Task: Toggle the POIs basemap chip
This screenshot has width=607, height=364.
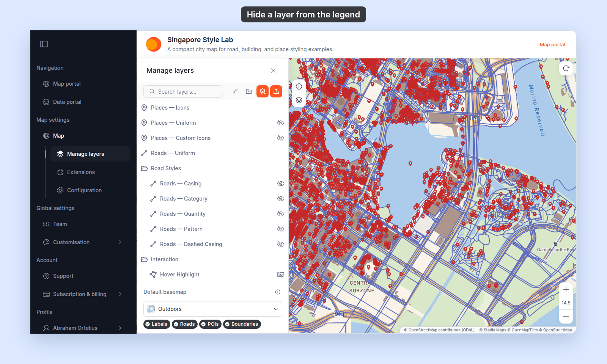Action: point(210,324)
